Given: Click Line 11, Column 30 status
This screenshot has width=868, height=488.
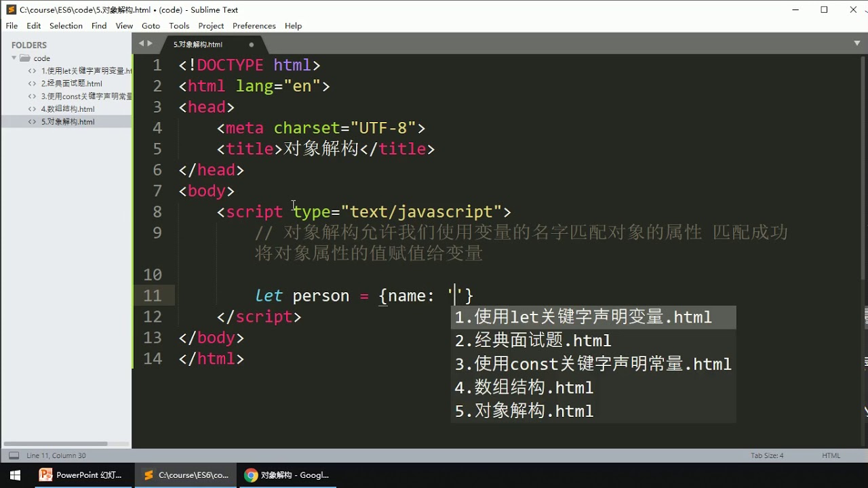Looking at the screenshot, I should tap(56, 456).
